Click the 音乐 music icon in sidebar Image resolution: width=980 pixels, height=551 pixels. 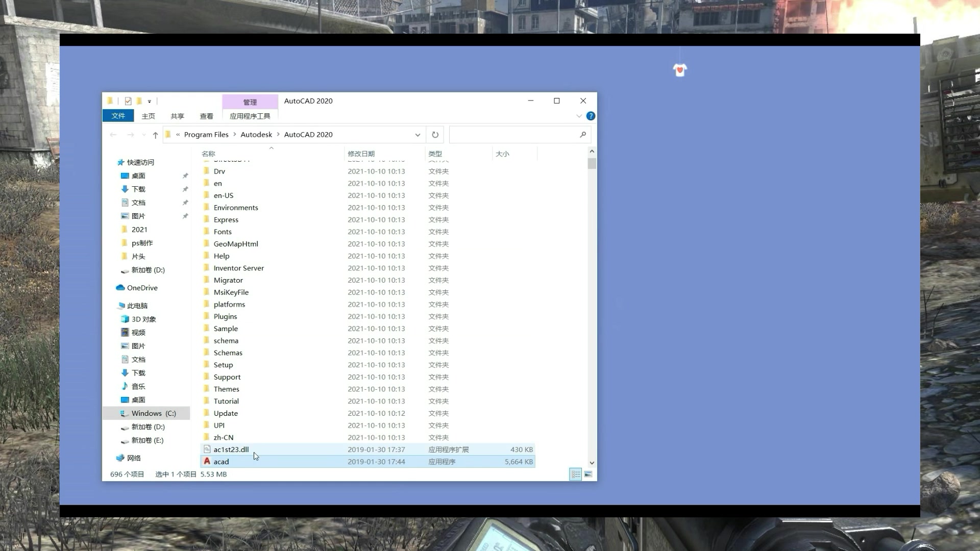click(125, 386)
